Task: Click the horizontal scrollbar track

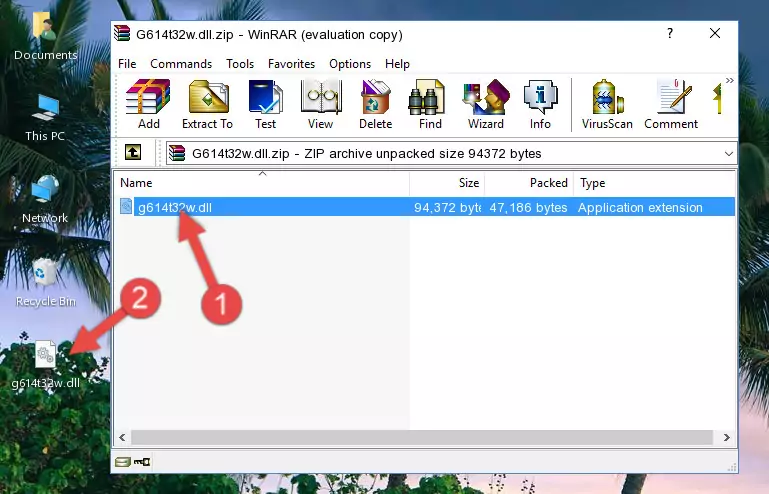Action: pos(422,437)
